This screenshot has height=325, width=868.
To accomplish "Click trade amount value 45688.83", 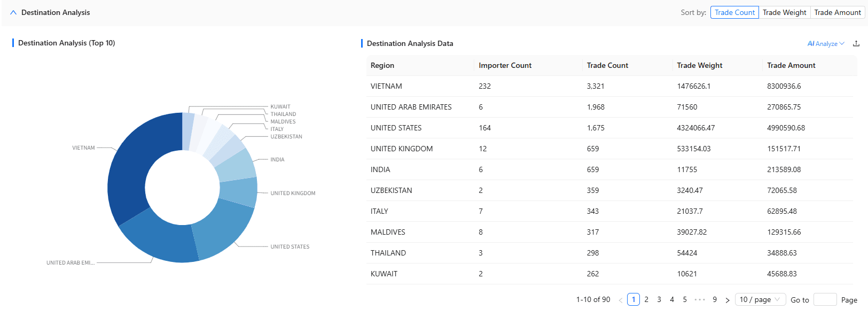I will point(781,274).
